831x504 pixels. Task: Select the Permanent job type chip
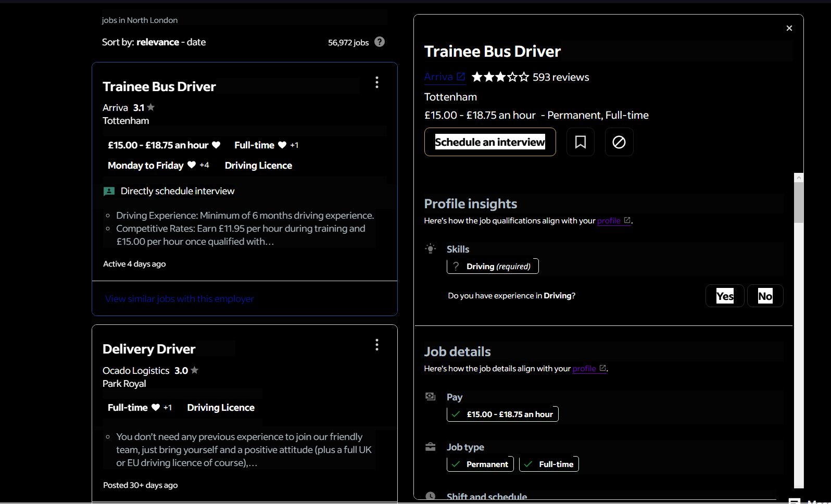click(480, 464)
